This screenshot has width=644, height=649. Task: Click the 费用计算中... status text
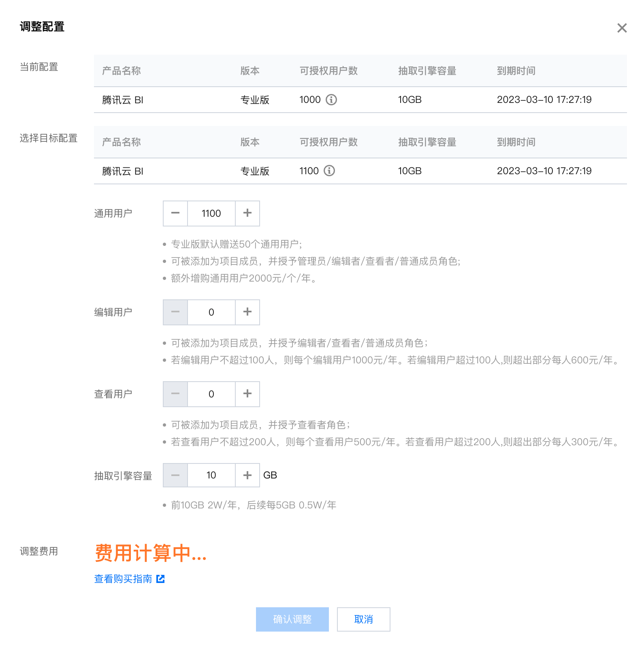pos(151,553)
